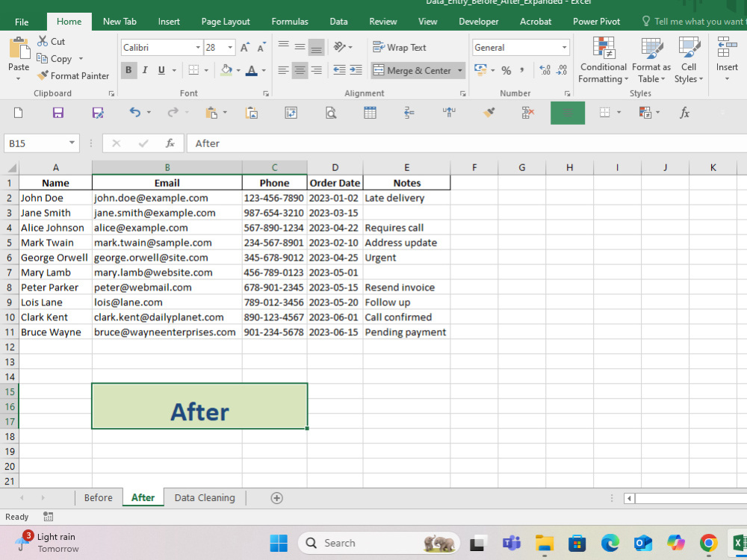Align text right in the cell
747x560 pixels.
click(x=316, y=70)
